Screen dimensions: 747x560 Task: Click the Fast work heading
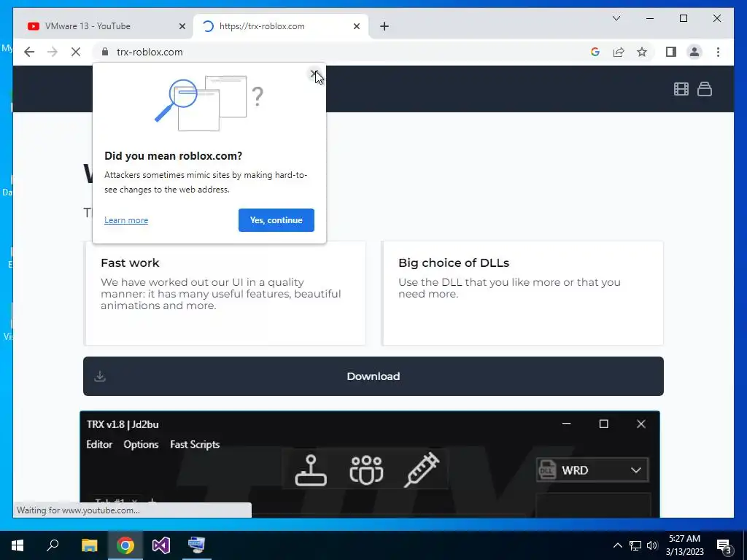pos(130,262)
